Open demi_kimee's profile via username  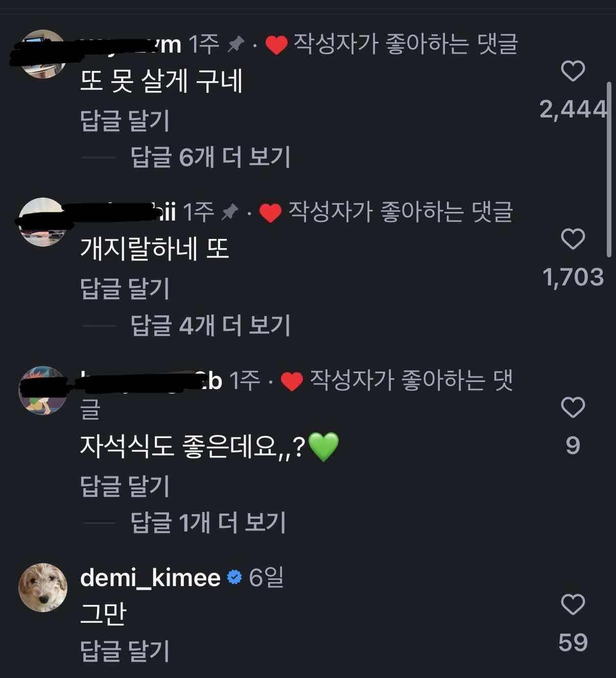(x=150, y=577)
